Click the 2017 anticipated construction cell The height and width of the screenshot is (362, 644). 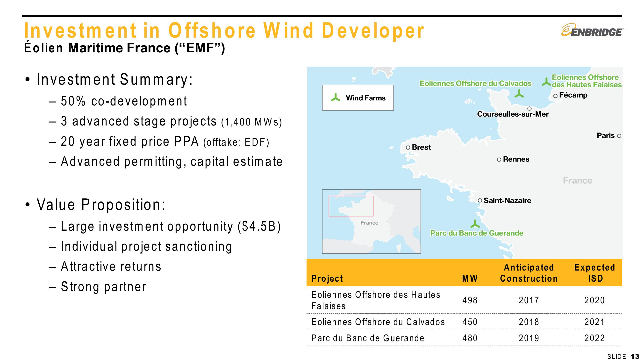[529, 300]
